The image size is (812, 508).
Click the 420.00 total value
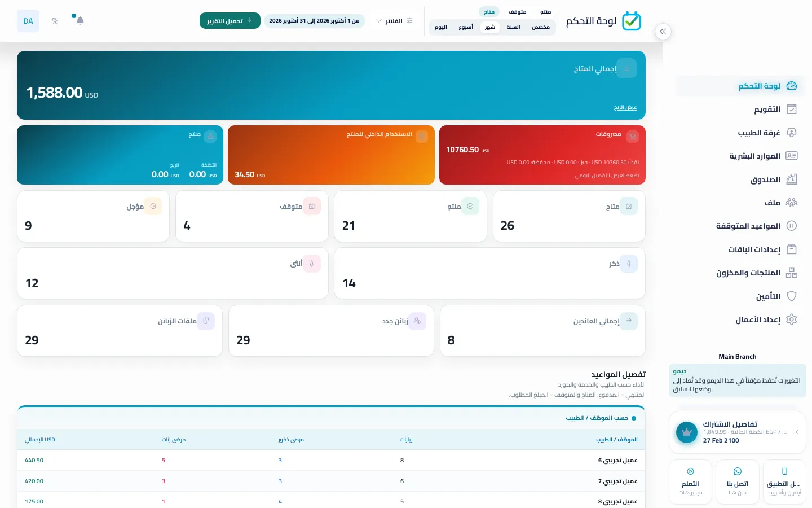pyautogui.click(x=34, y=481)
